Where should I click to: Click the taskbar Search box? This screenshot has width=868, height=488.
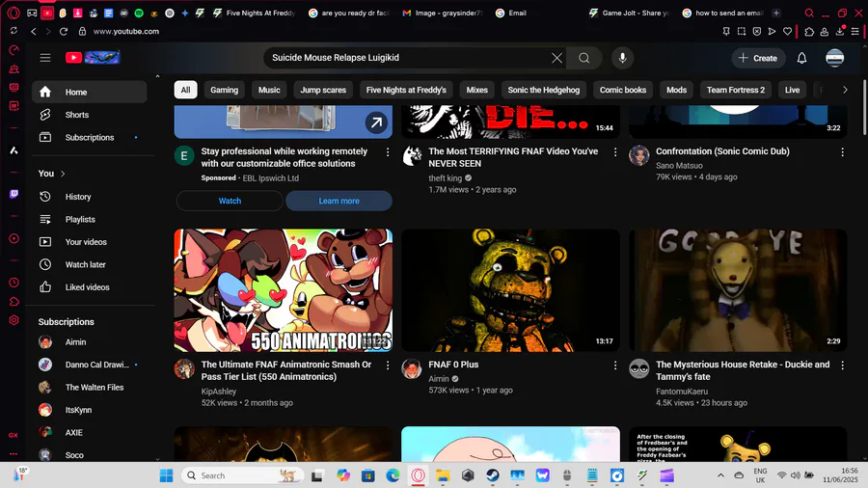tap(242, 475)
